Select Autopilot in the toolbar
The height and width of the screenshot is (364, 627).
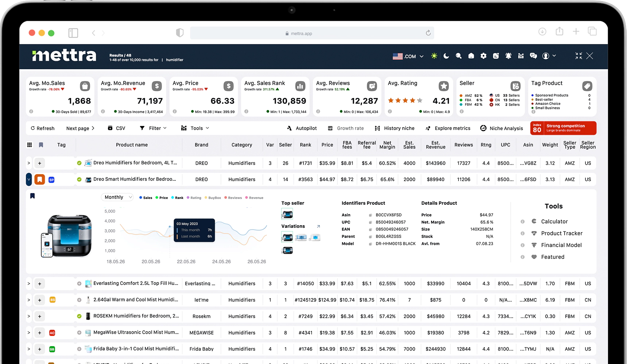[302, 128]
